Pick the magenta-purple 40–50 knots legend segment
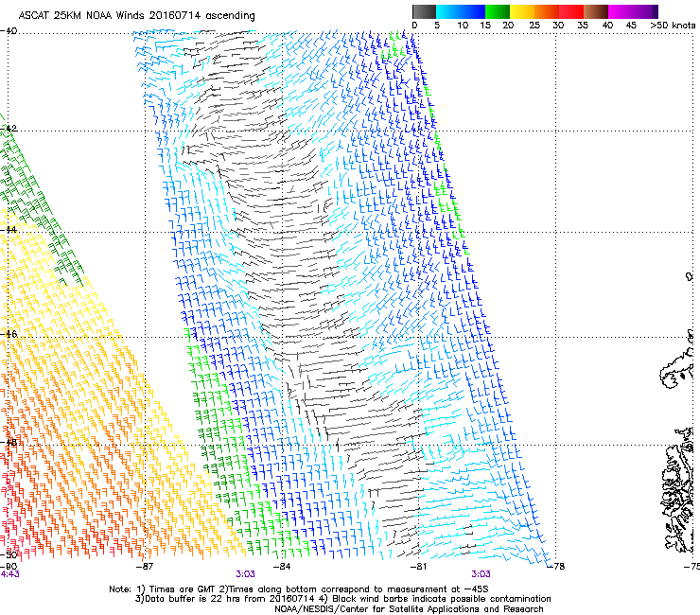 pos(633,11)
